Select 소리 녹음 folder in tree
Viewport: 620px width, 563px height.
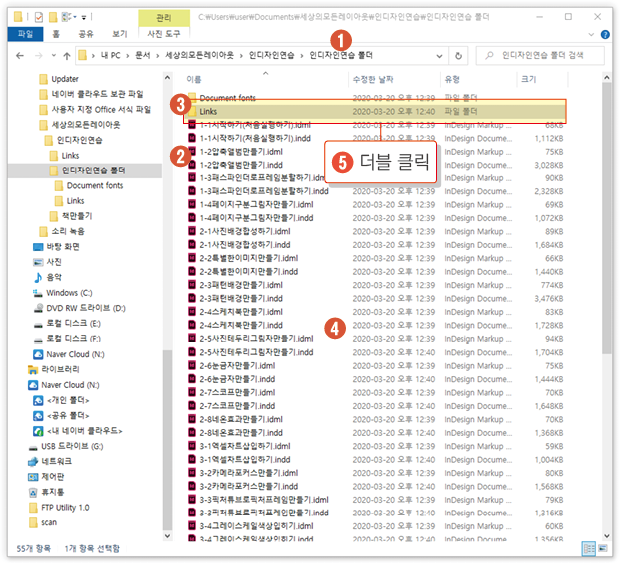[68, 231]
